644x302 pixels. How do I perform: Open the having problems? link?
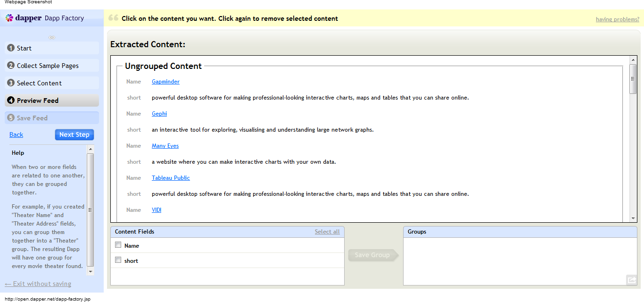(618, 19)
